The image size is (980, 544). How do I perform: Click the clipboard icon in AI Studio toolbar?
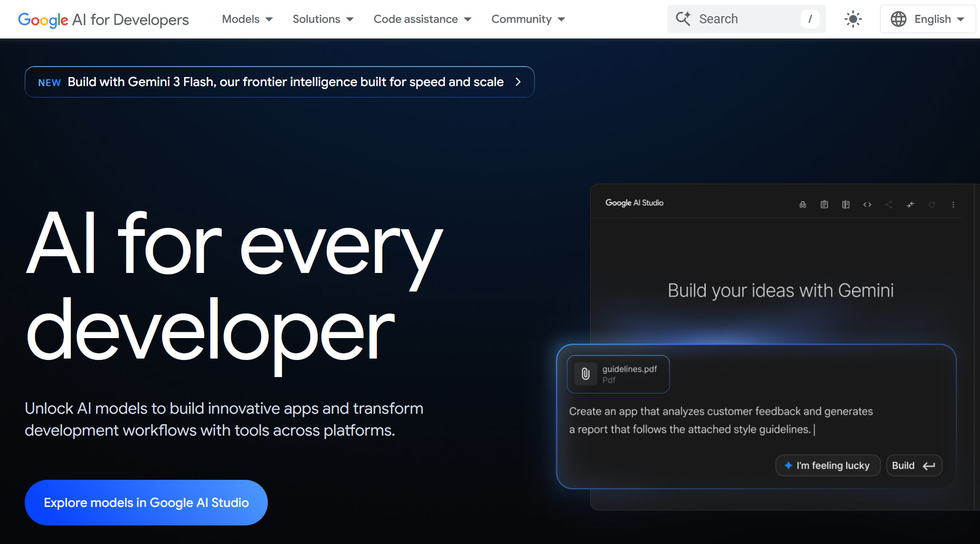(824, 204)
